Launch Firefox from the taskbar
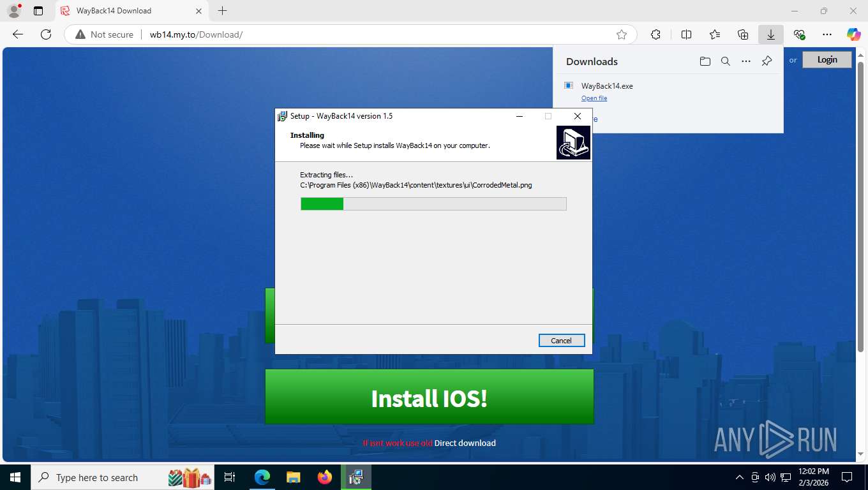868x490 pixels. (325, 477)
